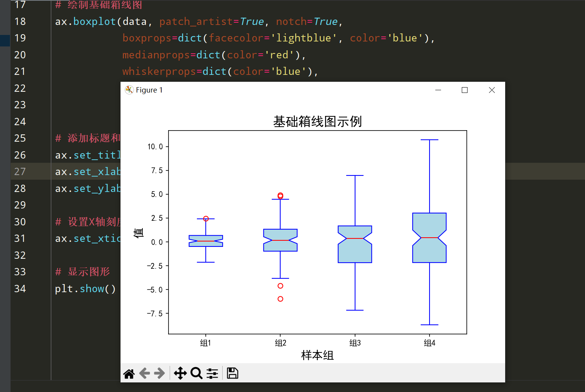The image size is (585, 392).
Task: Click the '# 显示图形' comment
Action: pos(83,272)
